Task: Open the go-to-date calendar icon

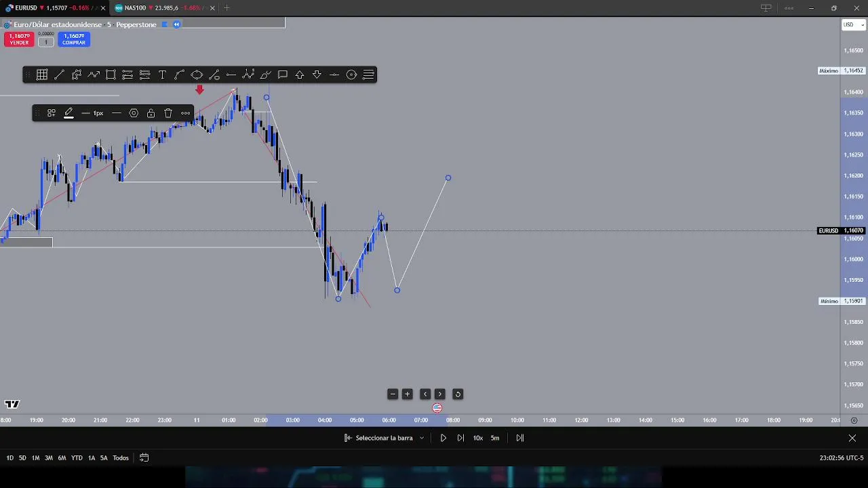Action: (x=144, y=458)
